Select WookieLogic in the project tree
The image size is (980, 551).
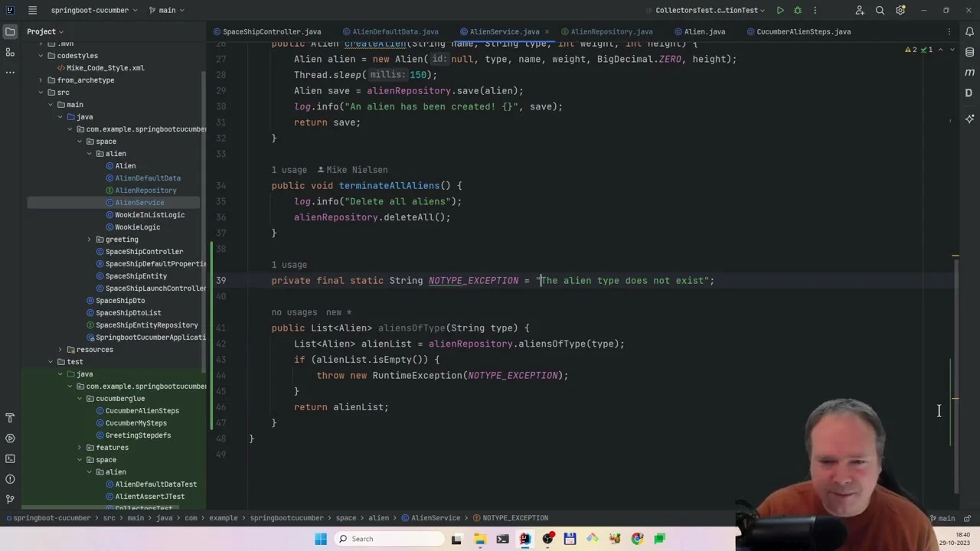[137, 227]
